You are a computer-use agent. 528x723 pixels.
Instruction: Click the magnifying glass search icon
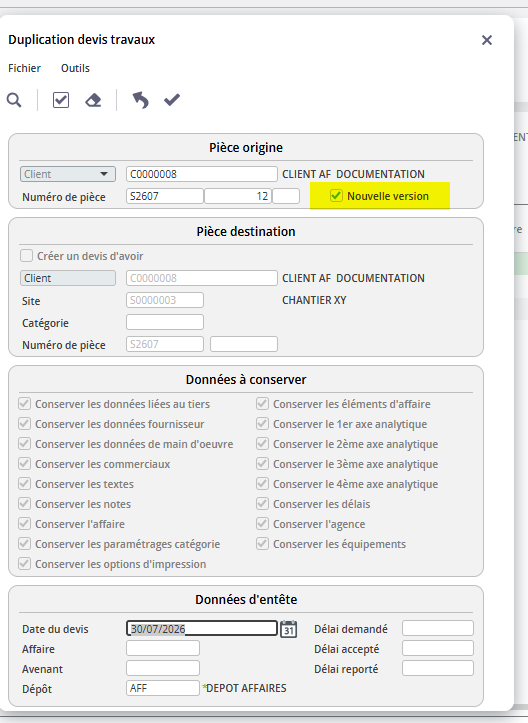pos(14,100)
